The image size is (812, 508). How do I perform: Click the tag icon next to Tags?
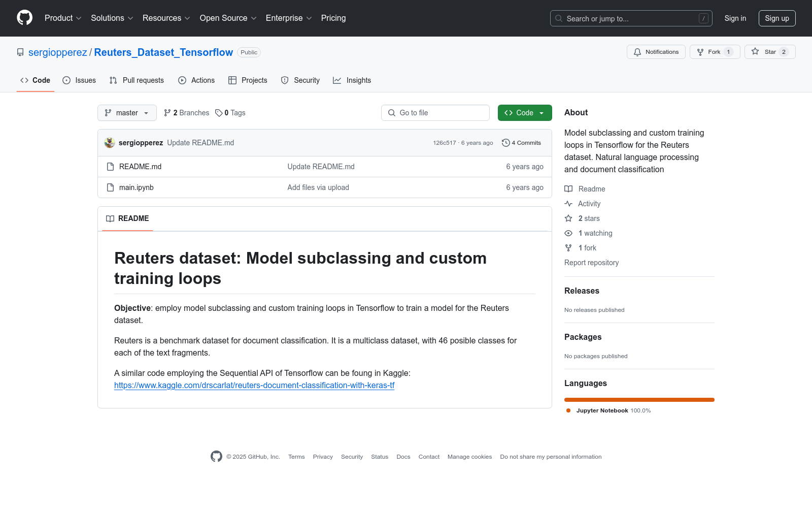pyautogui.click(x=219, y=113)
